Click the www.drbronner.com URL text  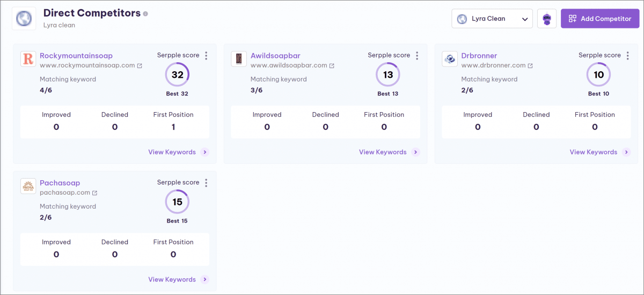pyautogui.click(x=493, y=65)
